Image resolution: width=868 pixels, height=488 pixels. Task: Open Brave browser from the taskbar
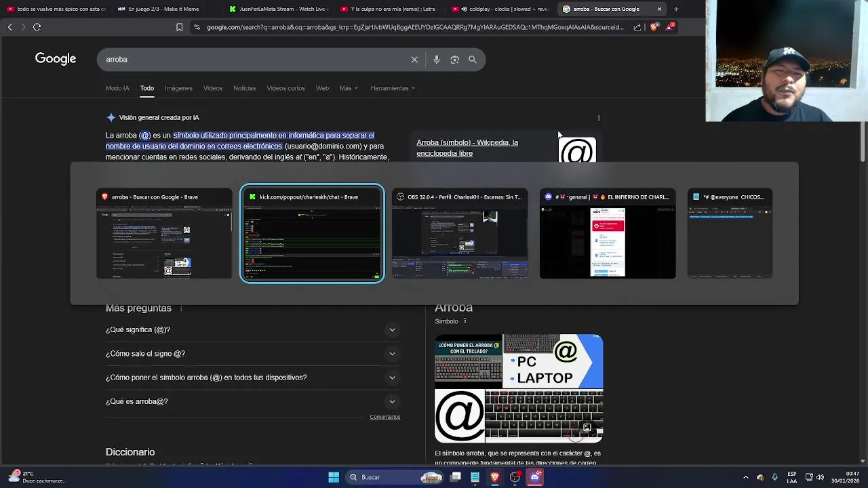(x=495, y=477)
